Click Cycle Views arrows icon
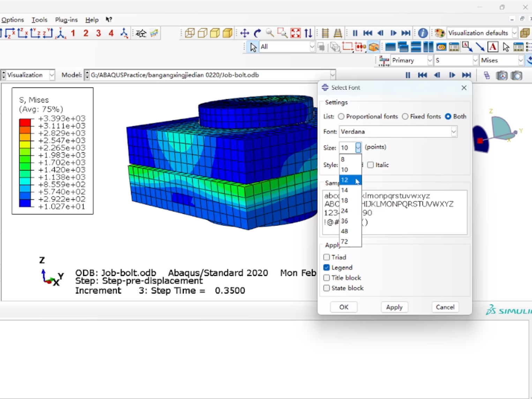532x399 pixels. click(308, 33)
